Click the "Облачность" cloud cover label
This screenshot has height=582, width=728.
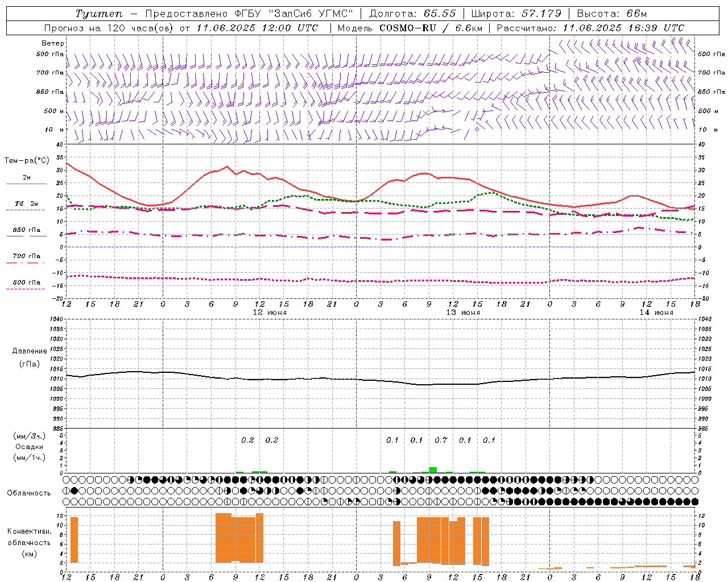tap(29, 493)
